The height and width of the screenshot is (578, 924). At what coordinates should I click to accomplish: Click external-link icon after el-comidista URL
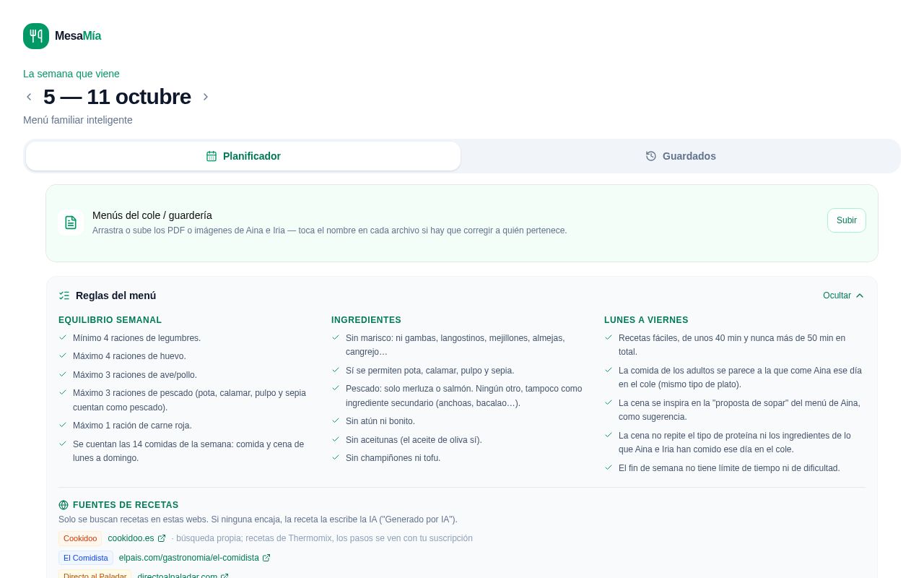(x=266, y=558)
